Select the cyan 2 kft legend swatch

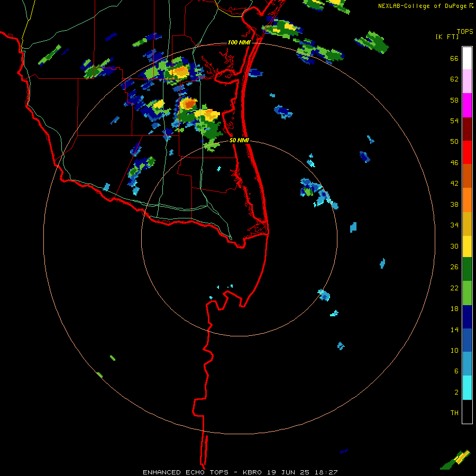[x=467, y=388]
